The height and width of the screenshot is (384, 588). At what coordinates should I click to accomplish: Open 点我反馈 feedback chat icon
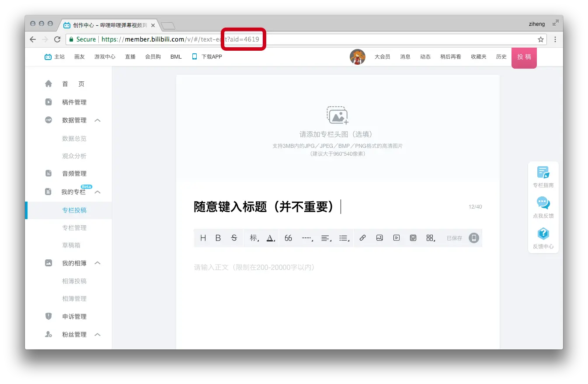click(543, 208)
